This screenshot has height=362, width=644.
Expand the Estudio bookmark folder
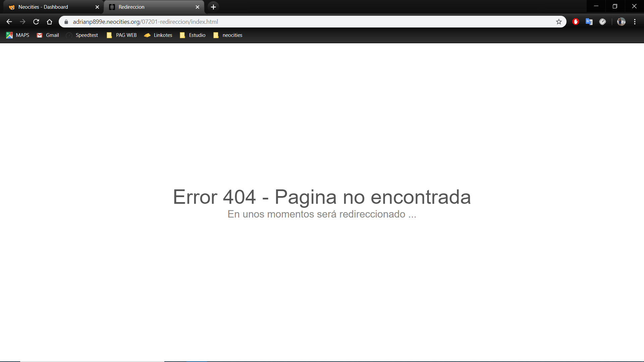[x=193, y=35]
